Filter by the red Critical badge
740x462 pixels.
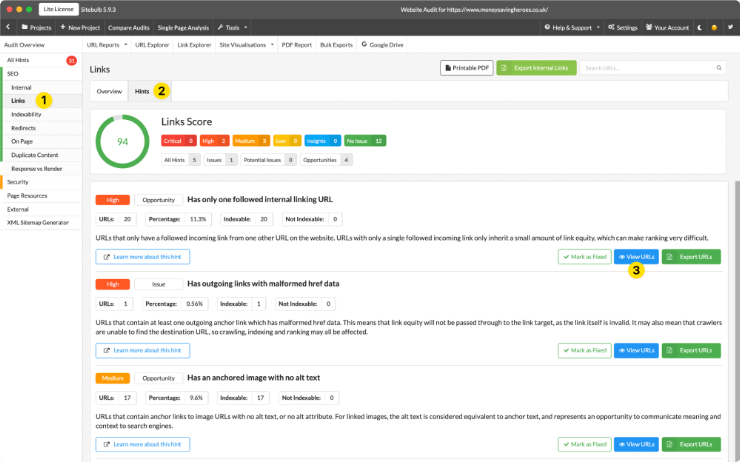click(x=179, y=141)
